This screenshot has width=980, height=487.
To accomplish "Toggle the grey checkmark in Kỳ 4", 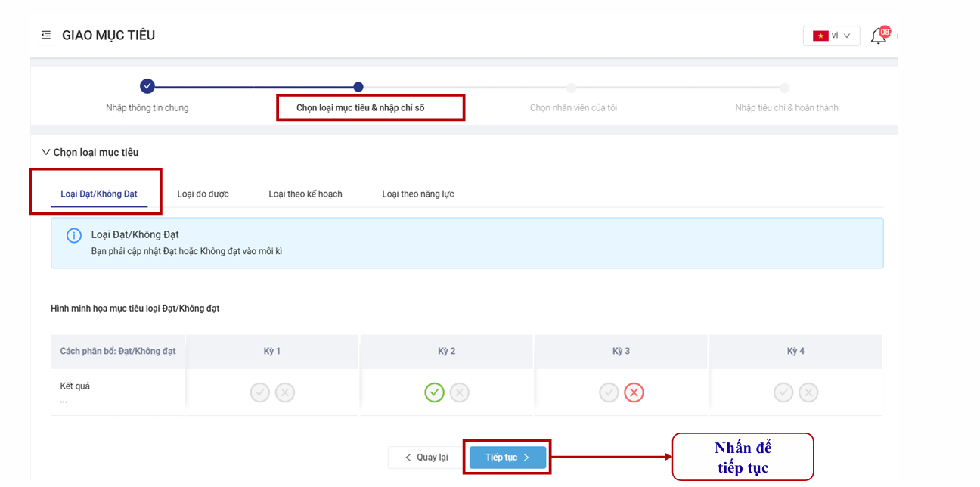I will (x=783, y=392).
